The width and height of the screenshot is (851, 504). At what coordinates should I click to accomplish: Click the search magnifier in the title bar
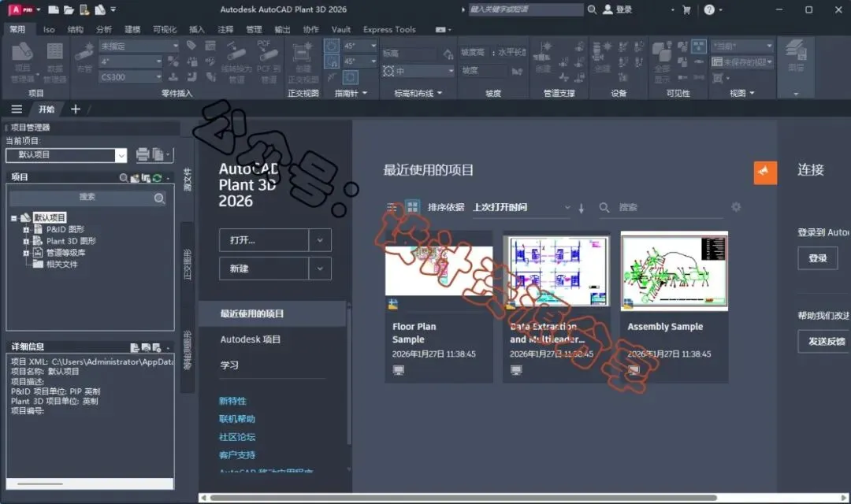(x=592, y=9)
